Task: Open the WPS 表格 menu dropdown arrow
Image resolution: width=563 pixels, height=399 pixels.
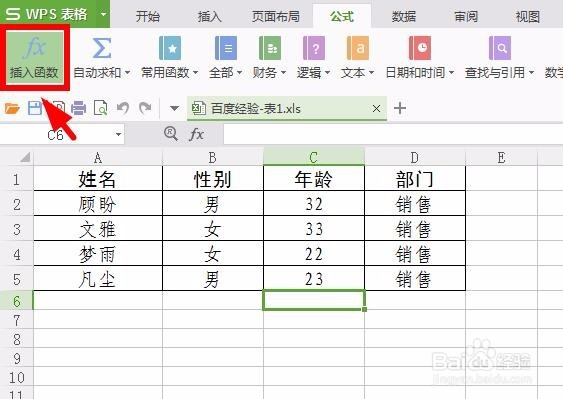Action: point(103,14)
